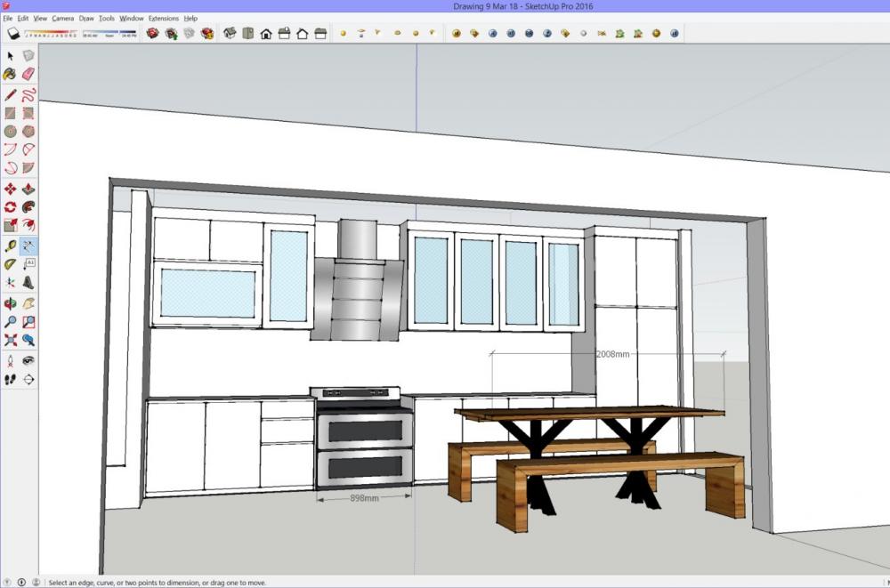Screen dimensions: 890x588
Task: Select the oven in the kitchen model
Action: coord(364,437)
